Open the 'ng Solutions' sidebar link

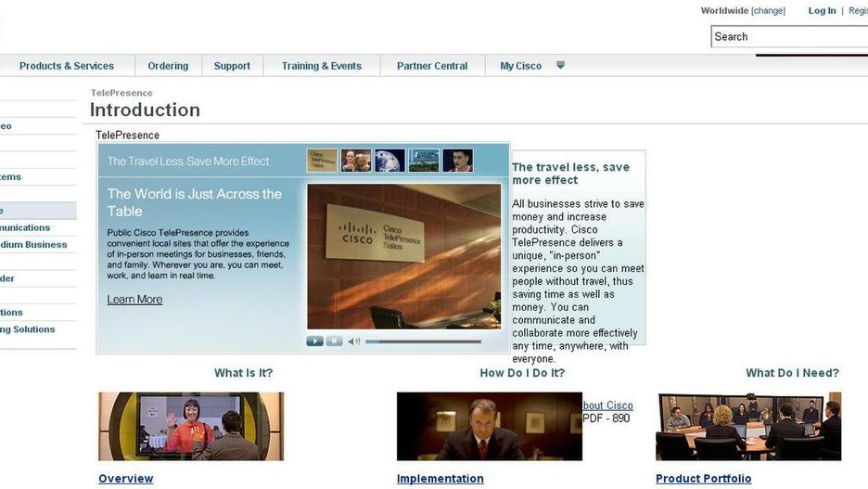(28, 329)
